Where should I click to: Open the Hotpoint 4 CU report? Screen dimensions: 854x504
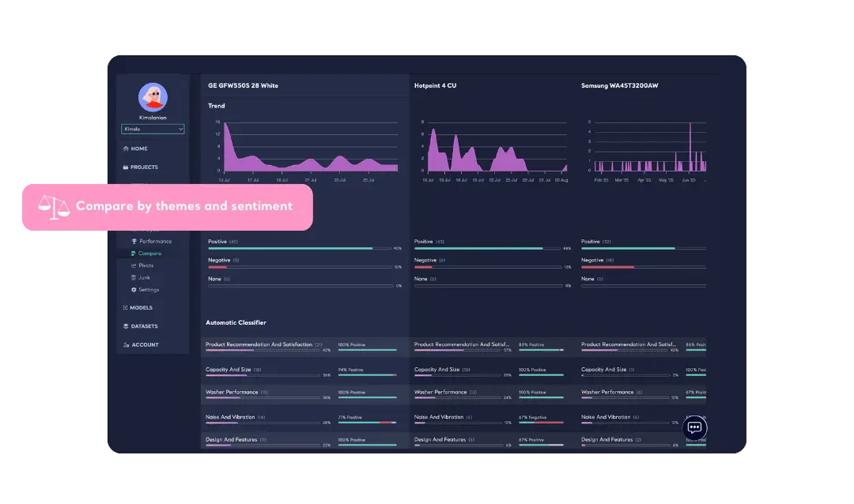432,85
